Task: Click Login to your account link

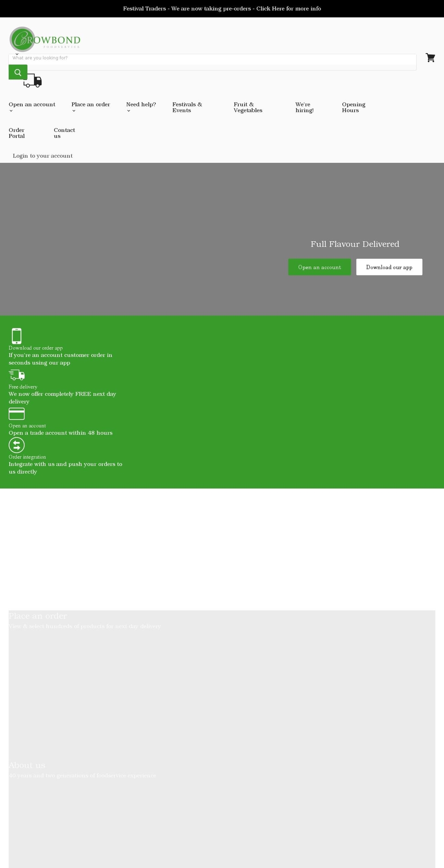Action: click(43, 156)
